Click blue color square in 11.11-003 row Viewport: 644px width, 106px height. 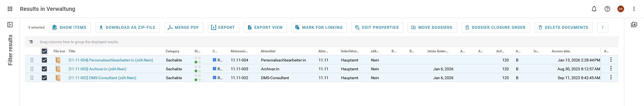coord(214,69)
